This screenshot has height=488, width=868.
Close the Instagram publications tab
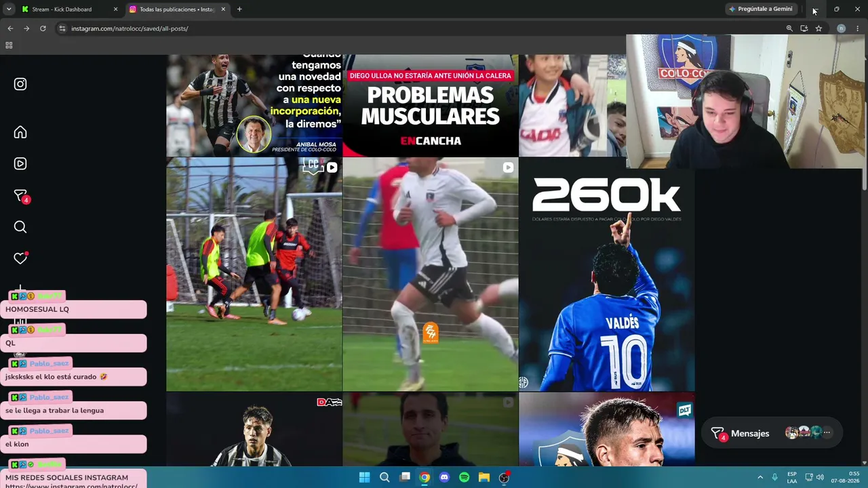223,9
